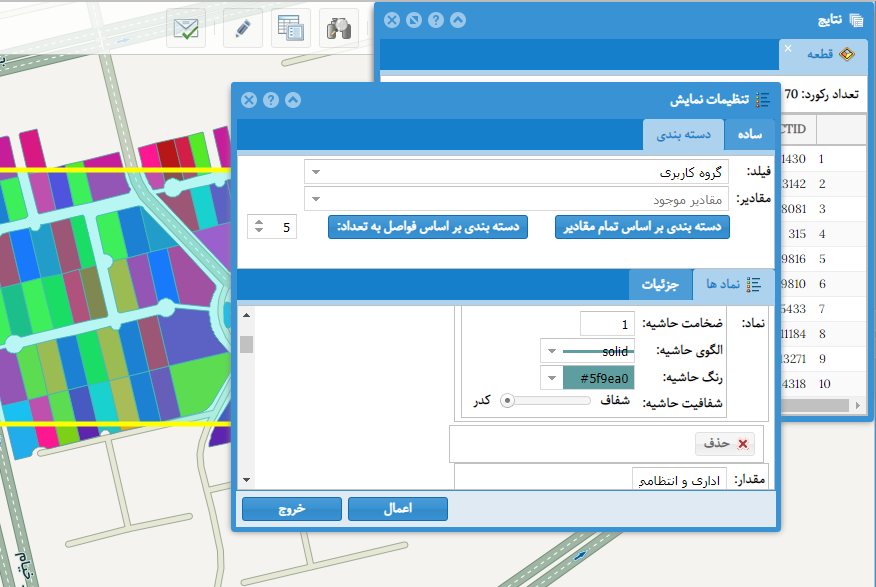Viewport: 876px width, 587px height.
Task: Switch to the ساده tab
Action: (x=750, y=134)
